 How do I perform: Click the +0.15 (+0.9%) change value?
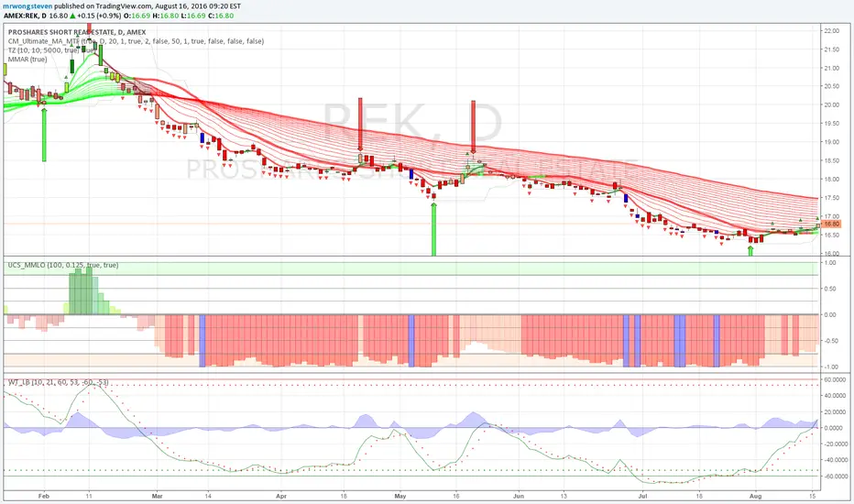pyautogui.click(x=98, y=16)
